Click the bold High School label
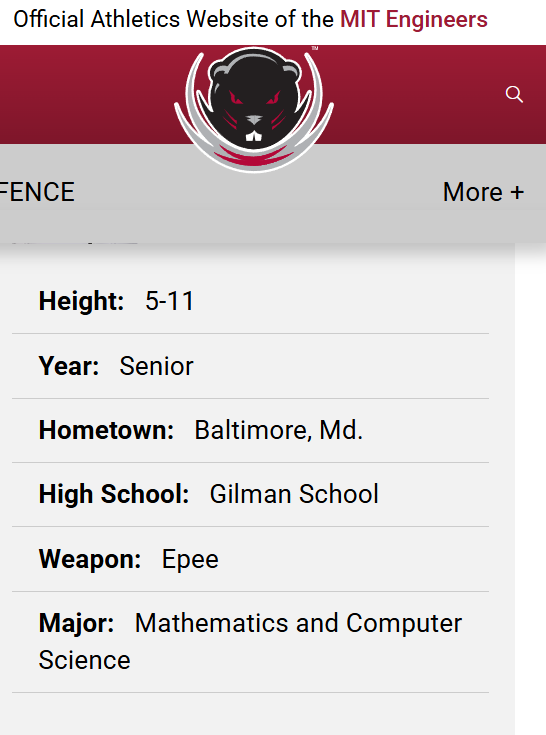Screen dimensions: 546x735 pos(114,494)
